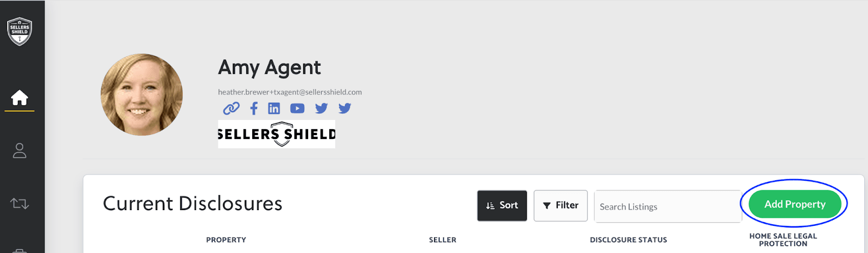The width and height of the screenshot is (868, 253).
Task: Click the Property column header
Action: pos(226,240)
